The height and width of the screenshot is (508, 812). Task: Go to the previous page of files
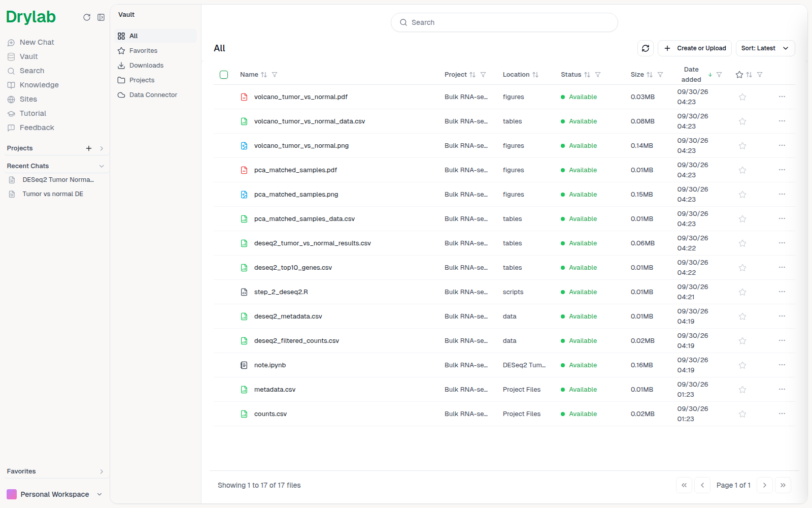(702, 485)
